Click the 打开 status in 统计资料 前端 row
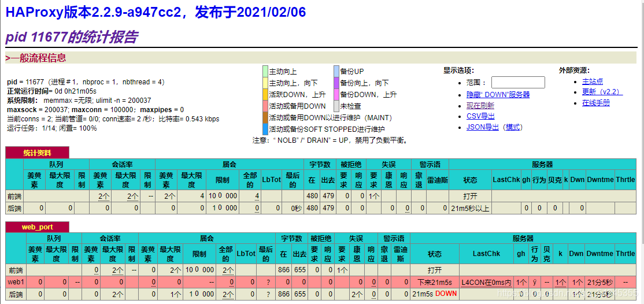 [x=470, y=197]
